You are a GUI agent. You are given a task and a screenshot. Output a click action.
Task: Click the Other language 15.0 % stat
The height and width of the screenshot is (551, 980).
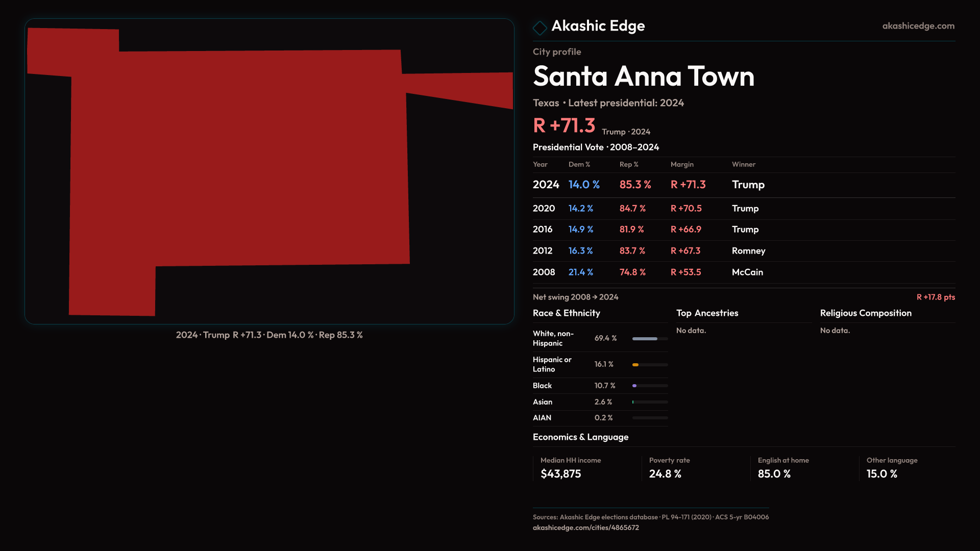pos(881,474)
